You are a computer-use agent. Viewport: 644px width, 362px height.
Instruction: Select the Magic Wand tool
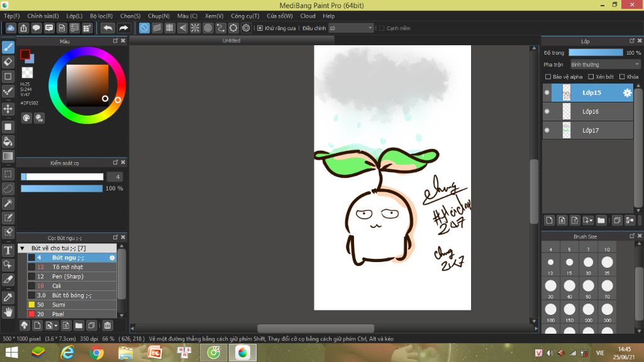pyautogui.click(x=8, y=203)
